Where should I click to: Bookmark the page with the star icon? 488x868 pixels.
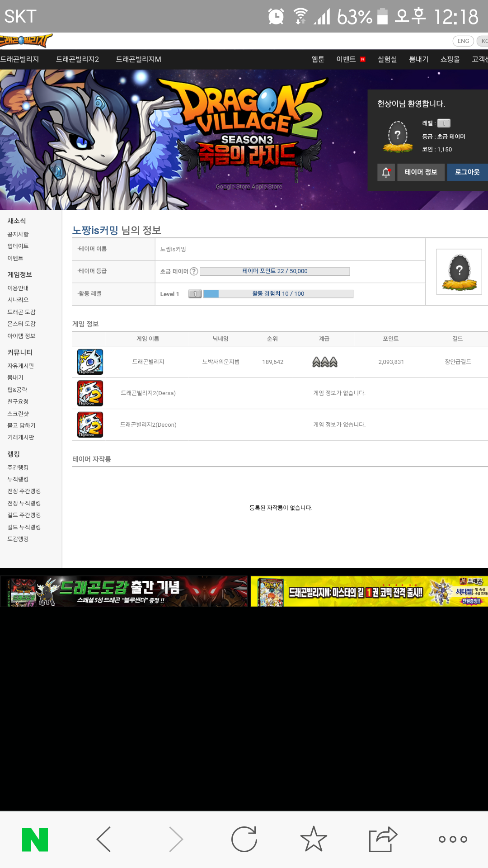coord(314,839)
